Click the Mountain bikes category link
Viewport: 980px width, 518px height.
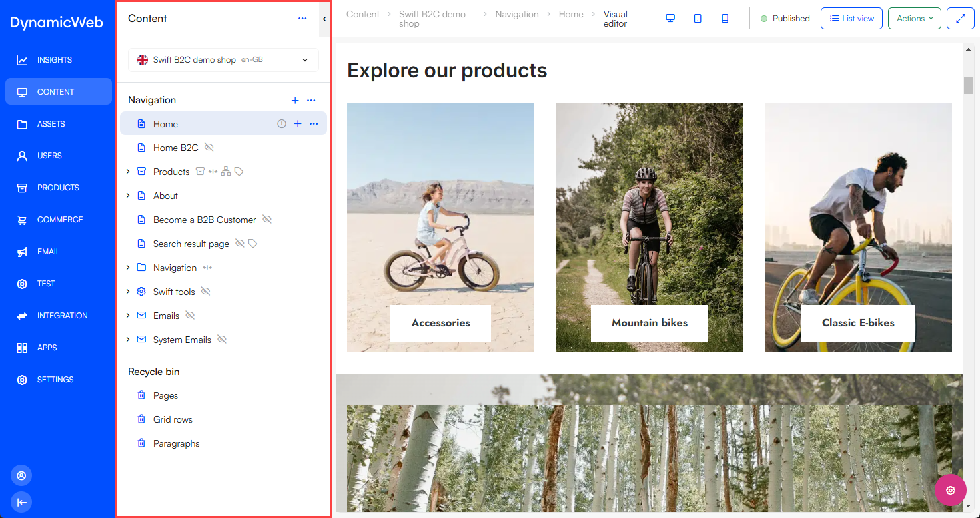(x=649, y=323)
